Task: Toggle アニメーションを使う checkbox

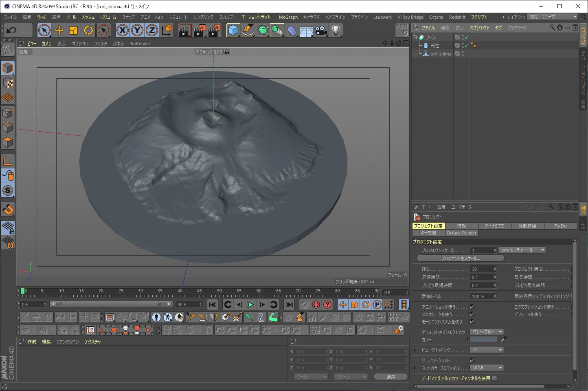Action: [472, 307]
